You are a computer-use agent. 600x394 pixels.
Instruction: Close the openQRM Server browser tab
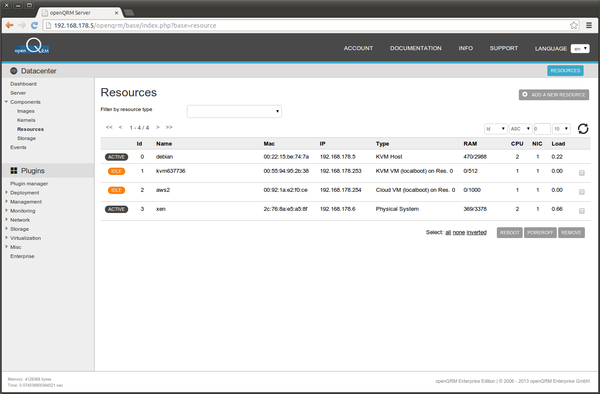click(116, 13)
